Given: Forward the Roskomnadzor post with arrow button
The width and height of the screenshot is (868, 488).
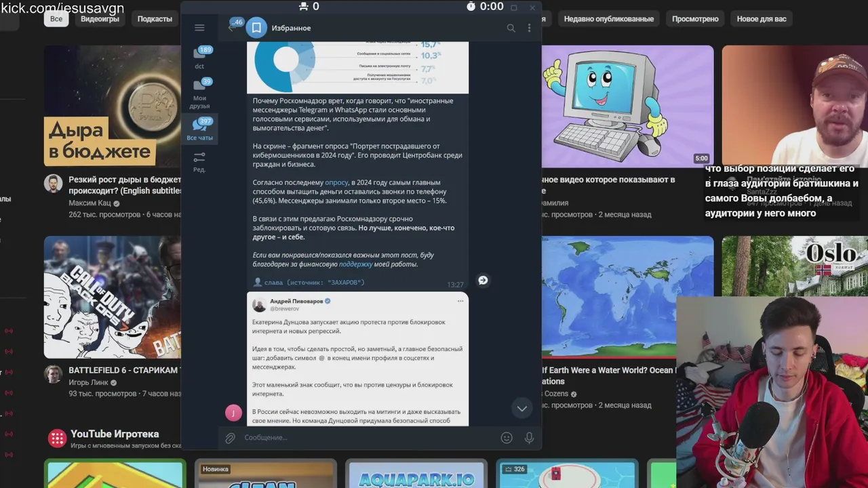Looking at the screenshot, I should [483, 280].
